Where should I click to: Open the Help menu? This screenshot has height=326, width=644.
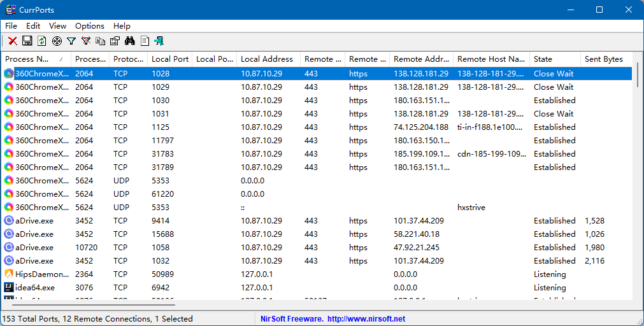pyautogui.click(x=122, y=26)
